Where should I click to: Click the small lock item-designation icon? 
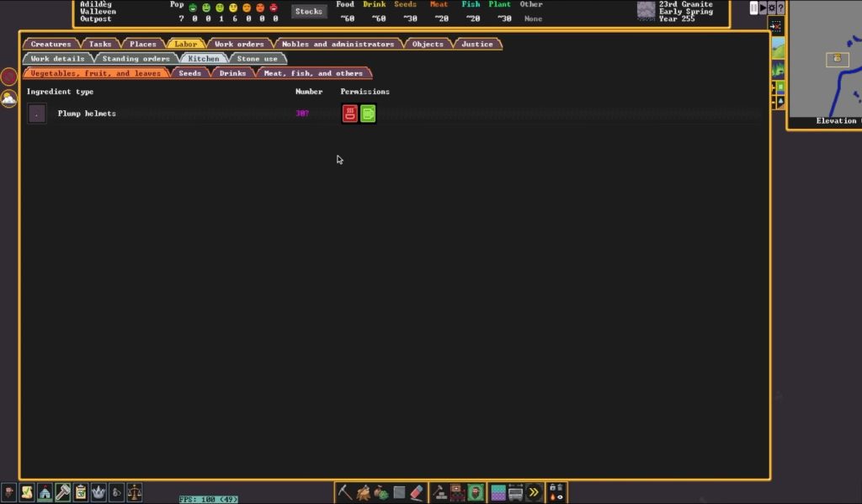[x=552, y=487]
